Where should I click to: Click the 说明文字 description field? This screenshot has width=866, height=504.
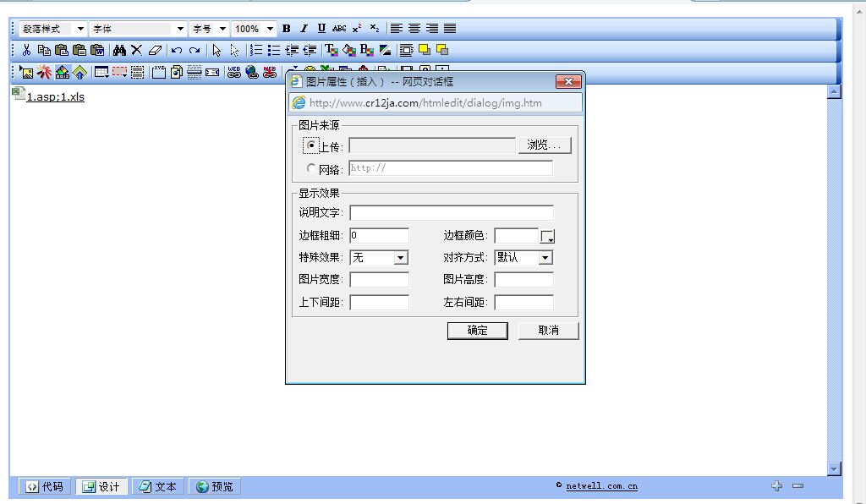pyautogui.click(x=452, y=213)
